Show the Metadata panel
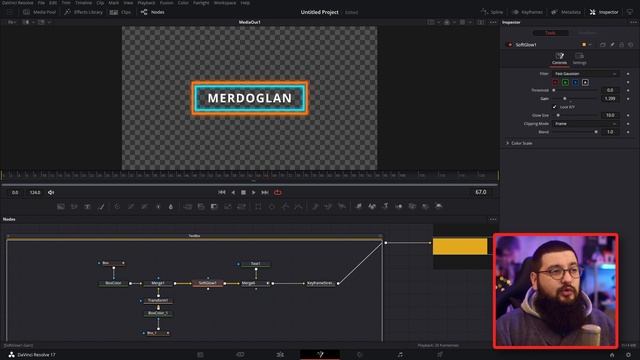The height and width of the screenshot is (360, 640). pos(565,12)
